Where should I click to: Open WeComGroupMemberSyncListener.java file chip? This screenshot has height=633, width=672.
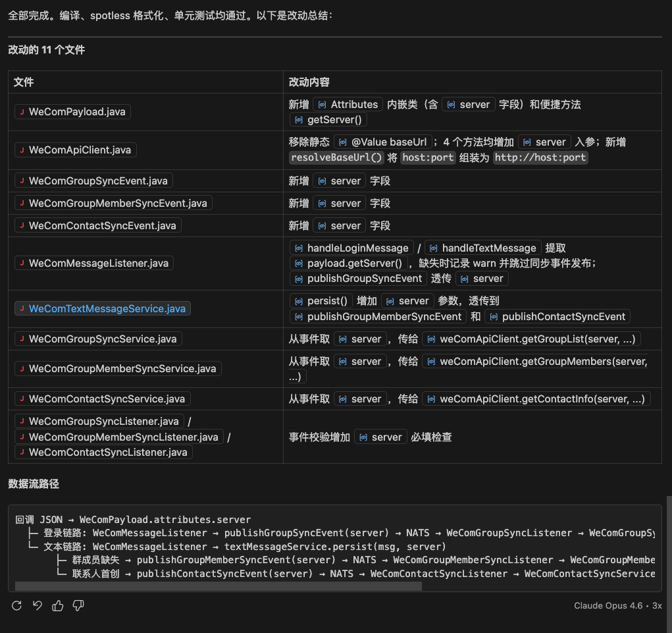tap(119, 437)
